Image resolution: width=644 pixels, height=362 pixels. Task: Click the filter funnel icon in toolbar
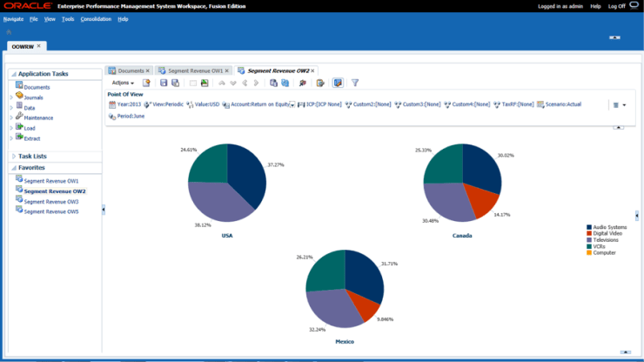click(355, 83)
